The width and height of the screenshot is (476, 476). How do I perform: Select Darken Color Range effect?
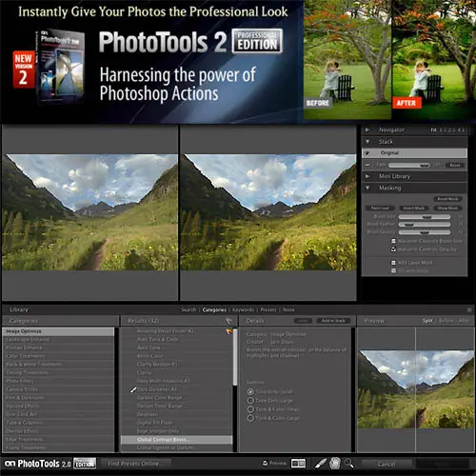(x=177, y=398)
